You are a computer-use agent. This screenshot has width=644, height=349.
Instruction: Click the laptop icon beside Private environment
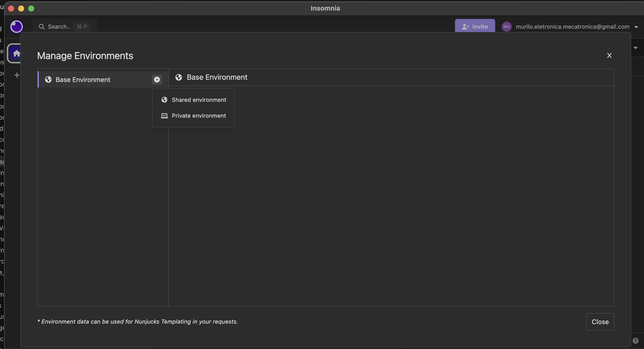pyautogui.click(x=164, y=116)
